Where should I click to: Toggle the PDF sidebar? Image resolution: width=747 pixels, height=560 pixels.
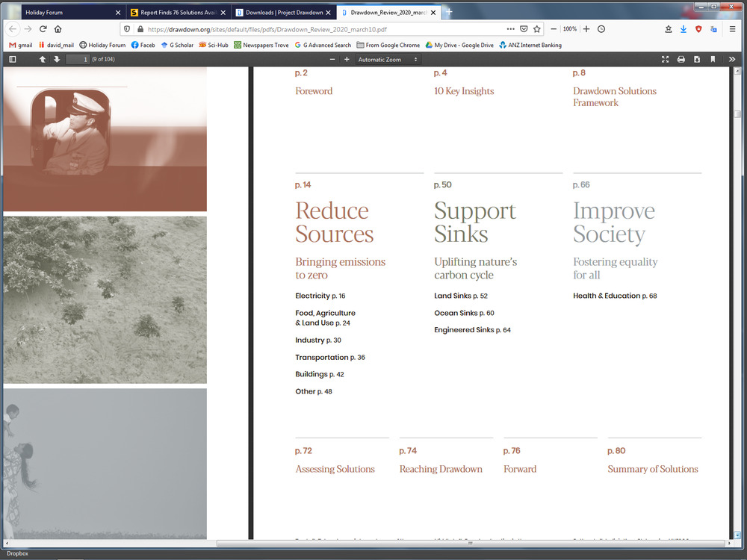pyautogui.click(x=13, y=59)
